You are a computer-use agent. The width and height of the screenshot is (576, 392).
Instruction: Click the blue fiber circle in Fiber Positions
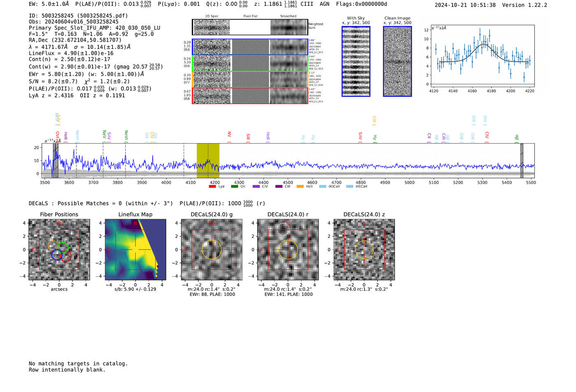(x=57, y=255)
